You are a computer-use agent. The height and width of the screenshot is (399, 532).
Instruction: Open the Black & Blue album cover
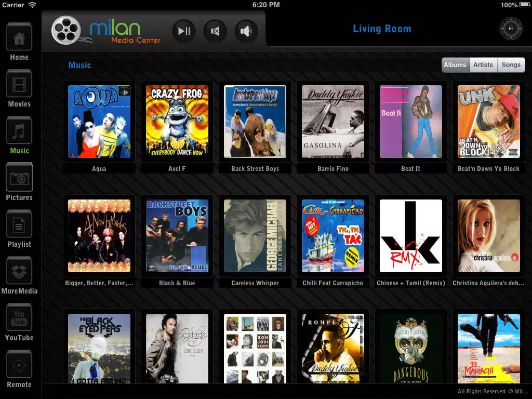click(177, 236)
